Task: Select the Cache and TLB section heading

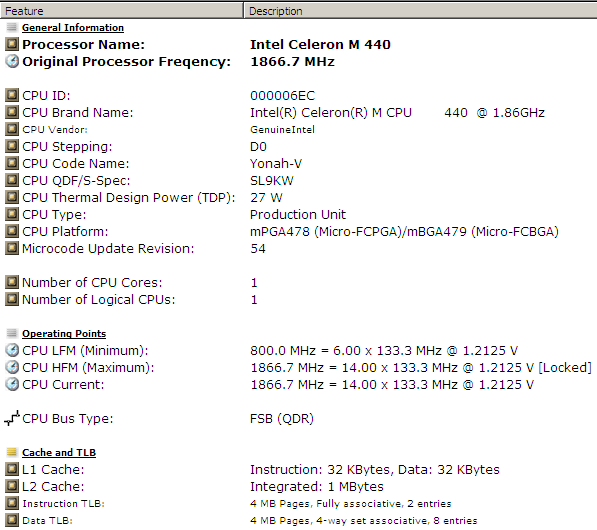Action: 59,452
